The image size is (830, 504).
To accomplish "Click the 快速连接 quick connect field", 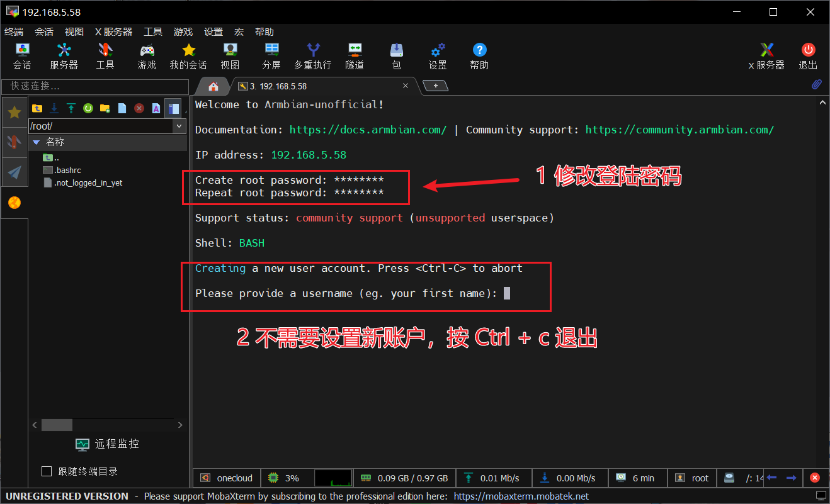I will [x=95, y=86].
